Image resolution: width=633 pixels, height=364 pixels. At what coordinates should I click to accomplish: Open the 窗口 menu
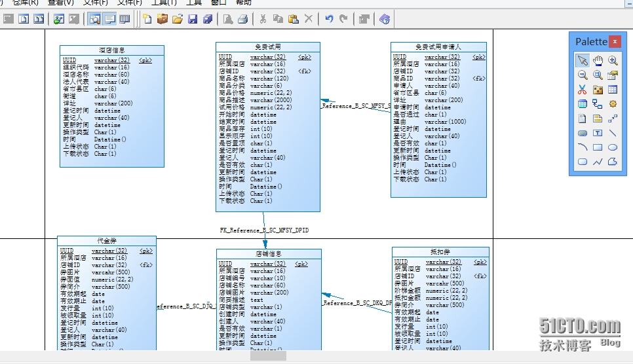[219, 3]
